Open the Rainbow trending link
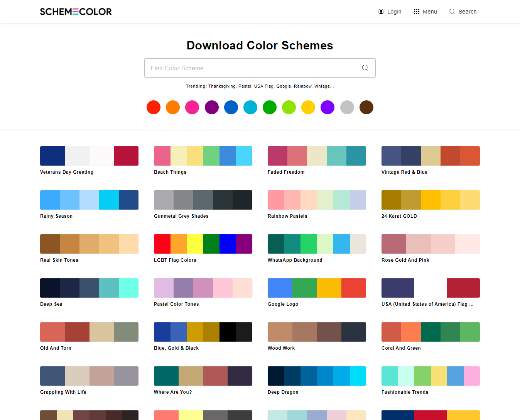This screenshot has height=420, width=520. 302,86
